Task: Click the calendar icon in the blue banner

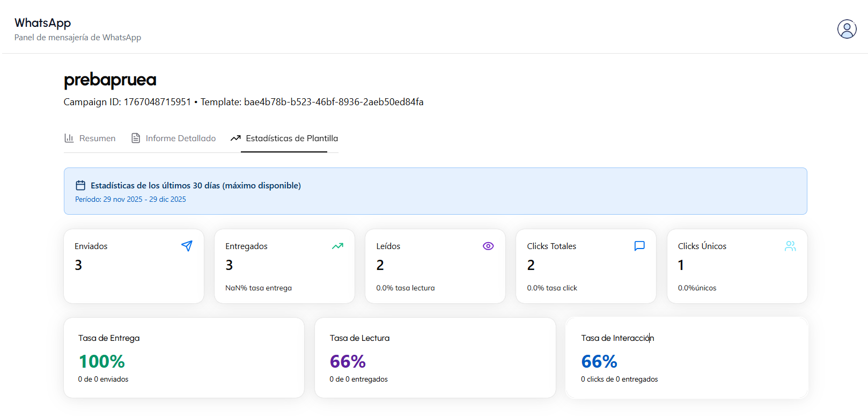Action: point(80,185)
